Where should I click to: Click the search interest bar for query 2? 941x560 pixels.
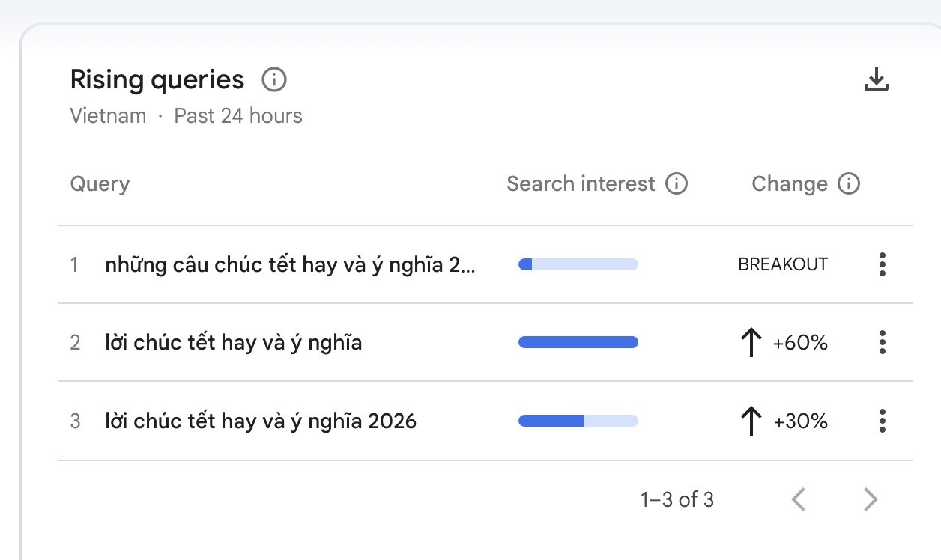[578, 342]
